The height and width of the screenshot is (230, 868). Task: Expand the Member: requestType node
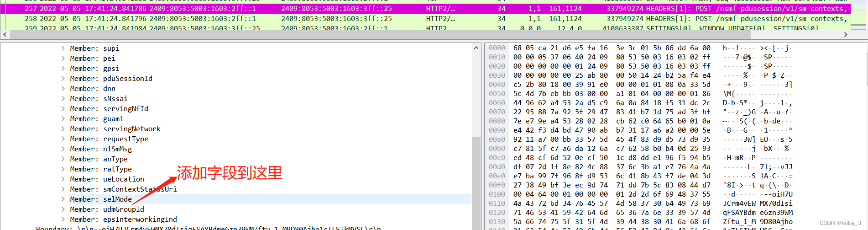click(63, 139)
